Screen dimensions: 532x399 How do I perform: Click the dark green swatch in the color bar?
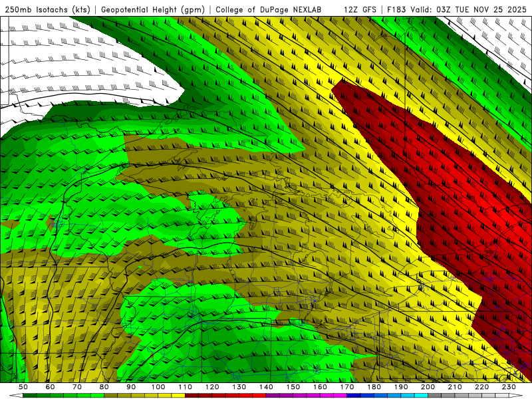click(x=30, y=396)
